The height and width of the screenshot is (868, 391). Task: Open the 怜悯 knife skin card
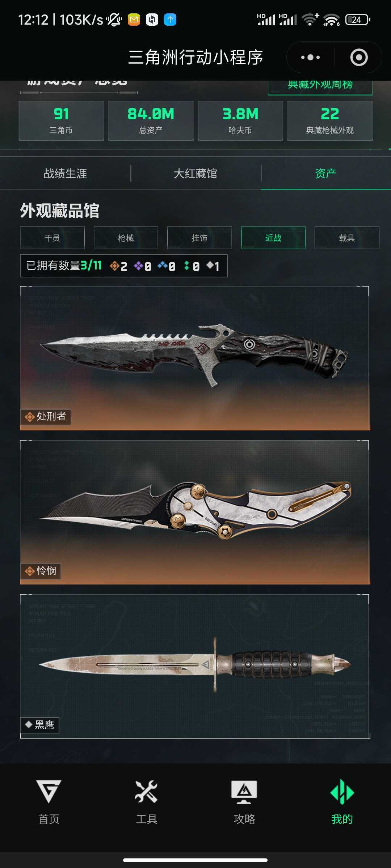195,512
